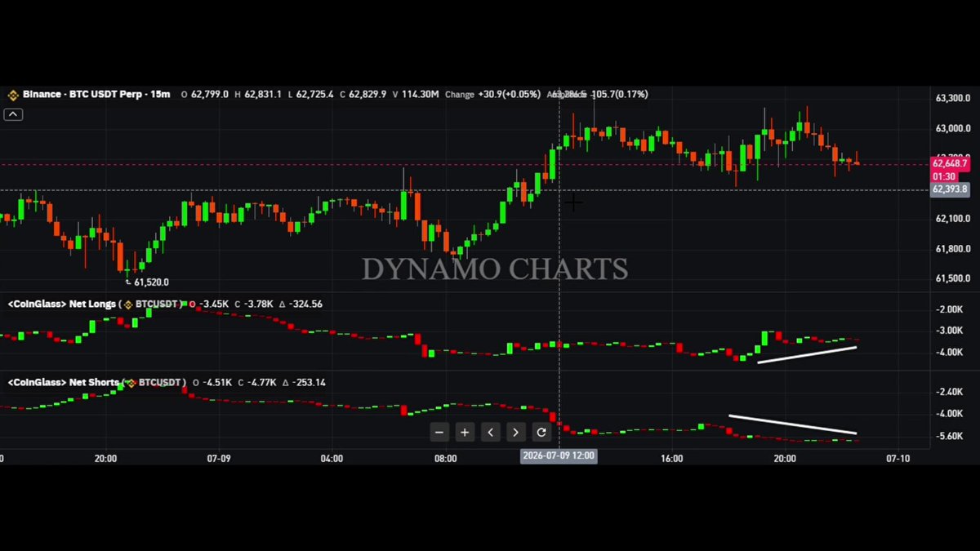The width and height of the screenshot is (980, 551).
Task: Click BTCUSDT in the Net Longs legend
Action: (x=155, y=304)
